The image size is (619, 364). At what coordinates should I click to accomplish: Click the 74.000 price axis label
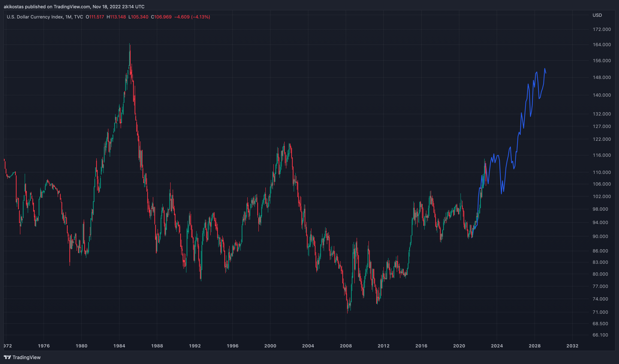[600, 299]
